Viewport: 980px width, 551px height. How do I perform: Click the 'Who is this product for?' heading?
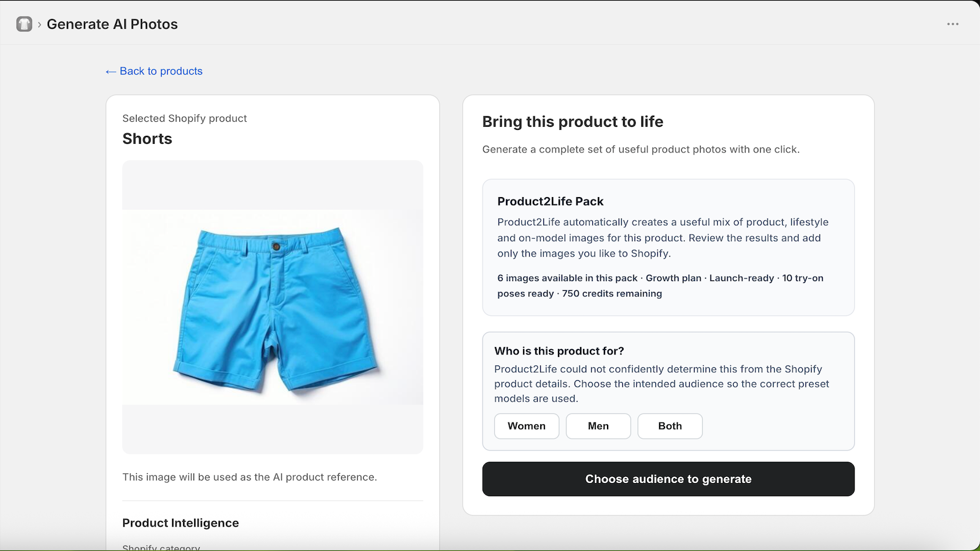point(559,351)
